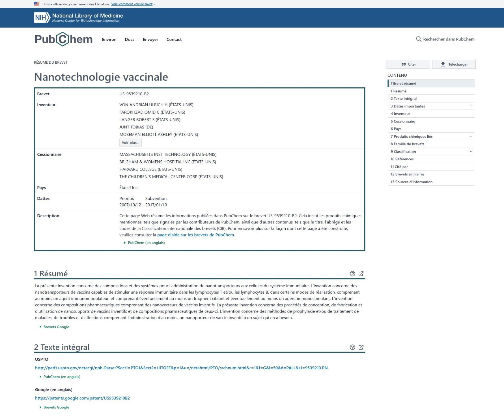Click inventor JUNT TOBIAS (DE)
504x420 pixels.
click(136, 127)
